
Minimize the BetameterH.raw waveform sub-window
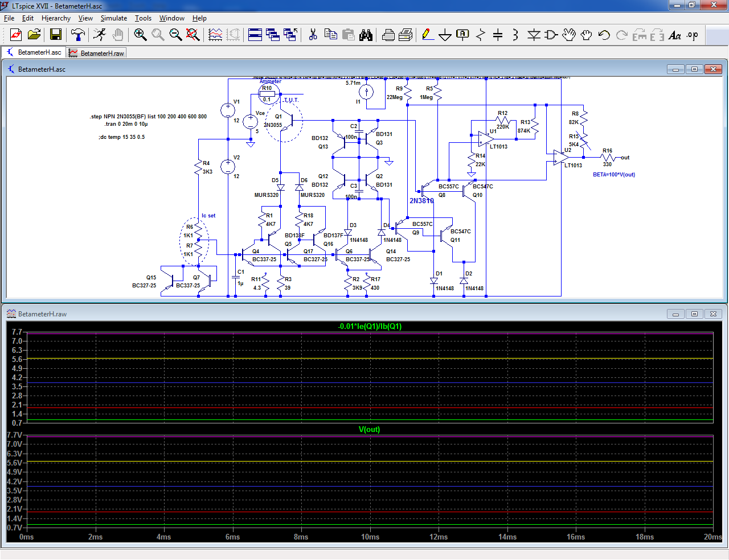tap(675, 314)
